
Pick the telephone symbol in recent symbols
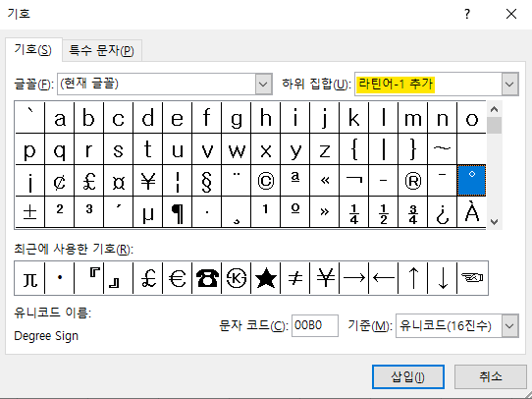click(x=207, y=278)
